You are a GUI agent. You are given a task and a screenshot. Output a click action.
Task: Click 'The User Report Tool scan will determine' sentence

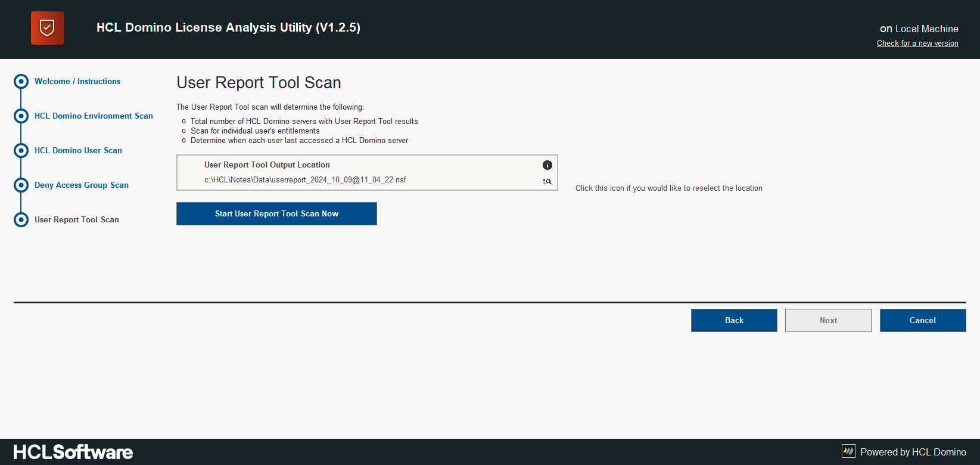tap(270, 107)
